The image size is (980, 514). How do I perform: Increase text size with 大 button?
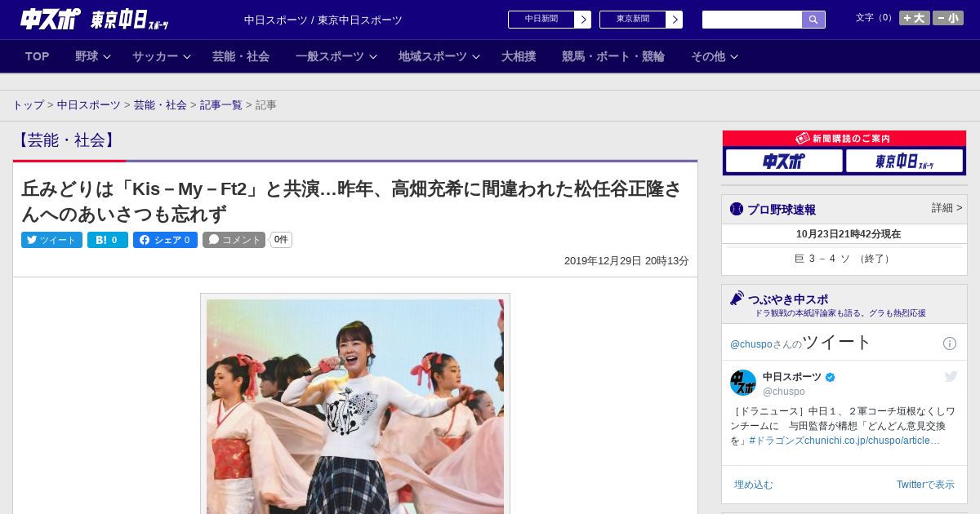click(914, 18)
